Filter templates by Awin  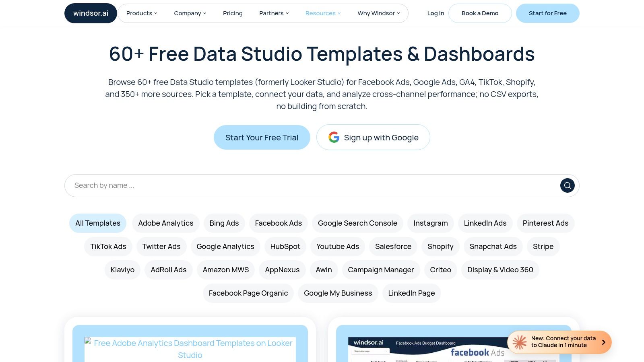(324, 270)
